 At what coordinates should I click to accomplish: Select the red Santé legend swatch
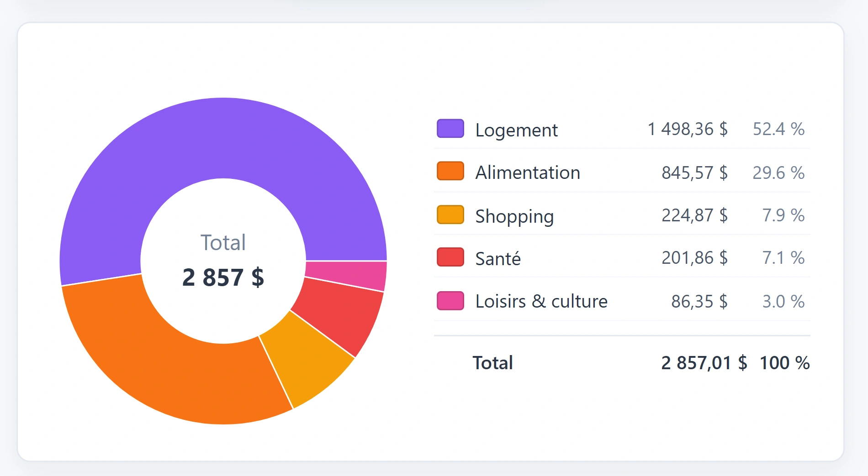tap(450, 257)
